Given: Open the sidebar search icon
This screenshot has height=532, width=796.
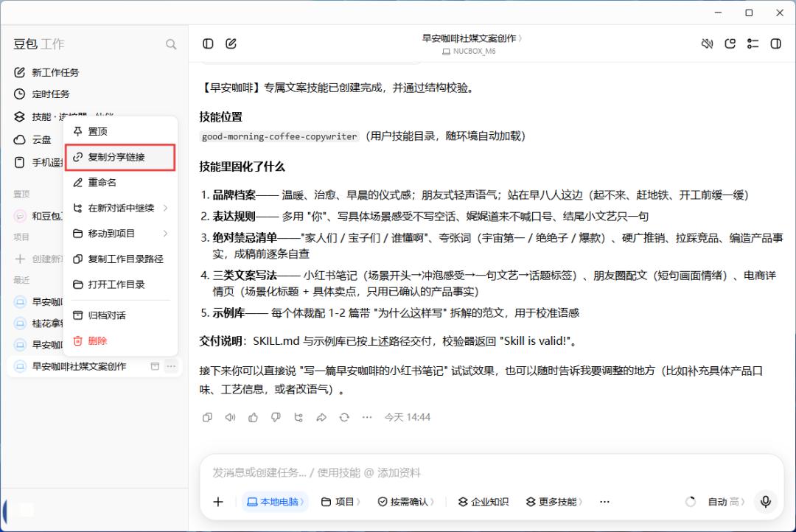Looking at the screenshot, I should click(171, 45).
